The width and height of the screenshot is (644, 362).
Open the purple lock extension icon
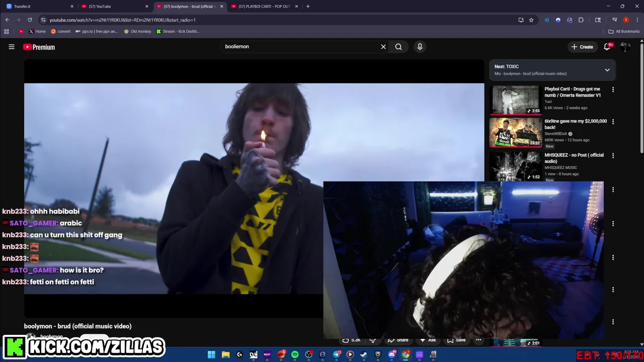click(570, 20)
